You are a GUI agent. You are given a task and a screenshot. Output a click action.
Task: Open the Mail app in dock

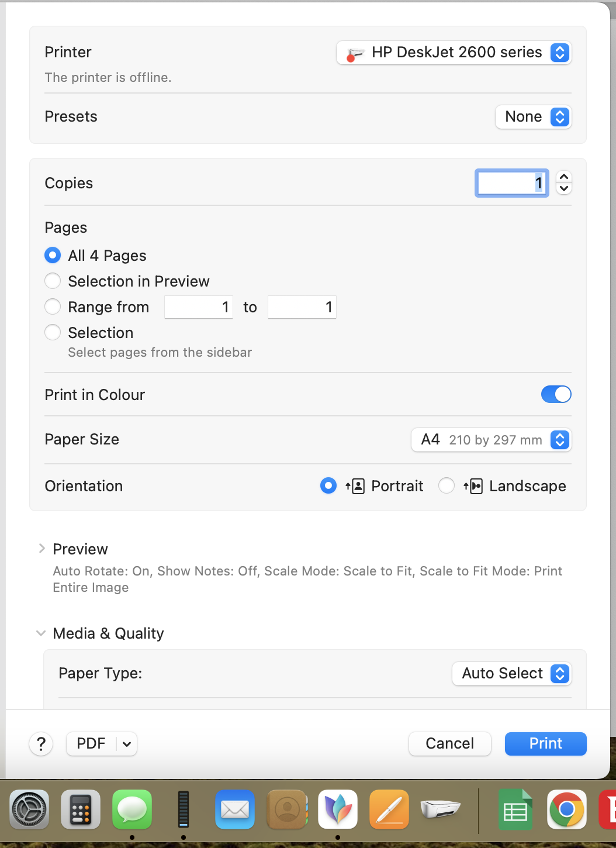235,810
